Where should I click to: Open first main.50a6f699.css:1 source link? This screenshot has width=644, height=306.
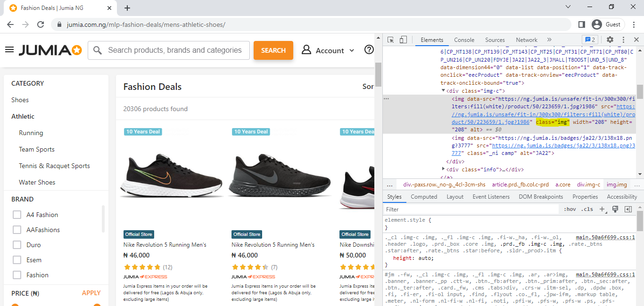pos(605,238)
